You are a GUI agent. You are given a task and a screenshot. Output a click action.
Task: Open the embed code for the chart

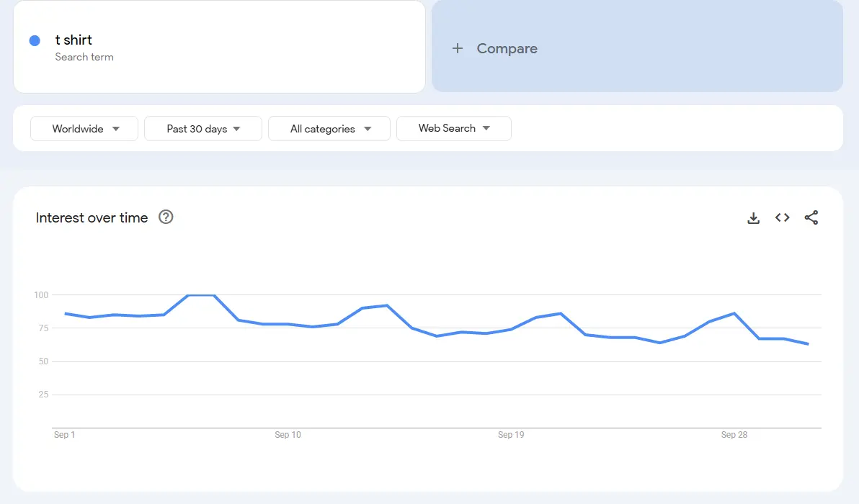782,217
